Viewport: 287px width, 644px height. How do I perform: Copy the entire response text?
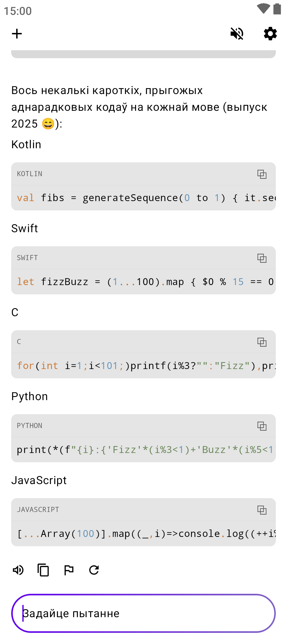[x=43, y=570]
